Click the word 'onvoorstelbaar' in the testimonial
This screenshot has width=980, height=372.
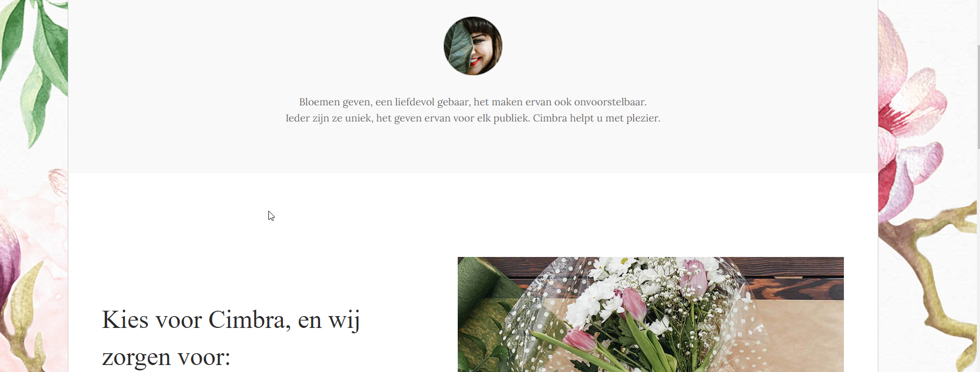pos(610,102)
